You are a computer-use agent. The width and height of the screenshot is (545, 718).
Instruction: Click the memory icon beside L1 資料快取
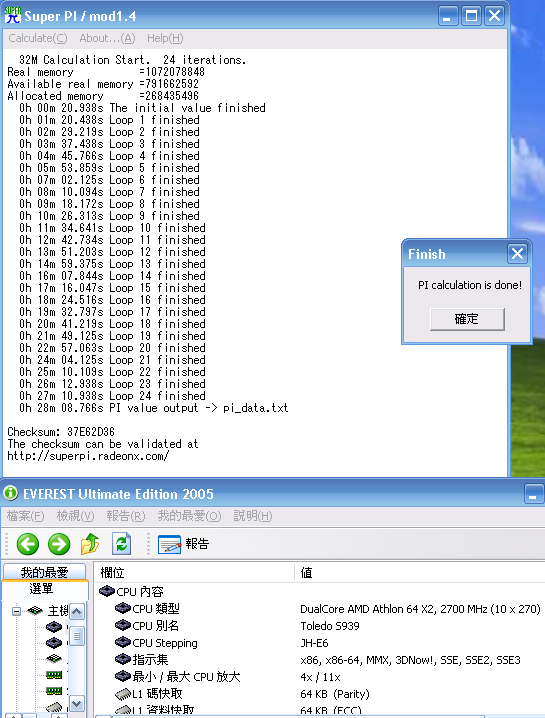coord(123,710)
